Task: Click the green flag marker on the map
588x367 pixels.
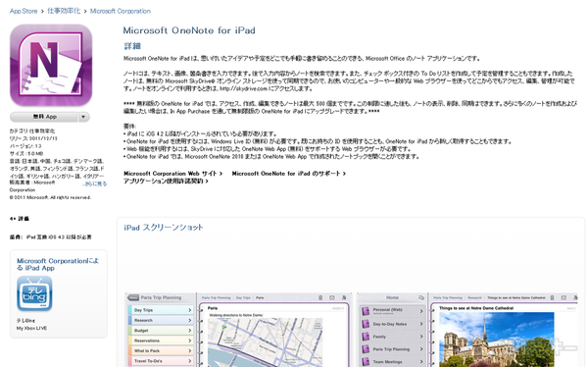Action: (x=224, y=328)
